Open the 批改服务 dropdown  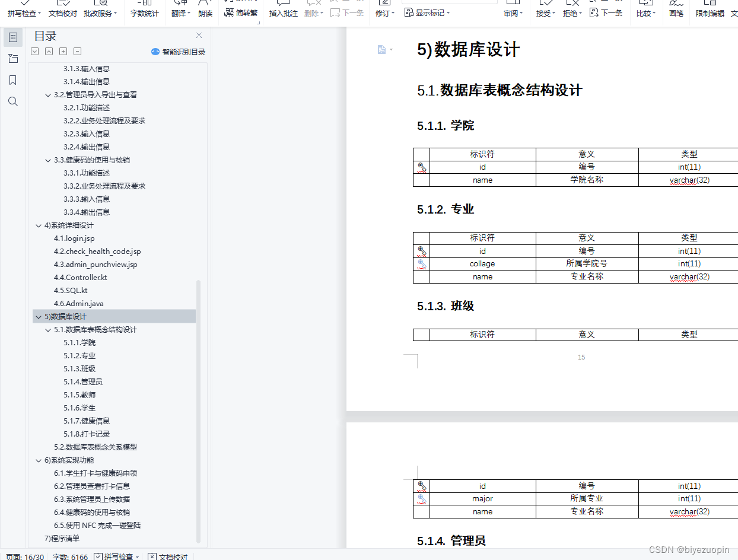coord(100,13)
